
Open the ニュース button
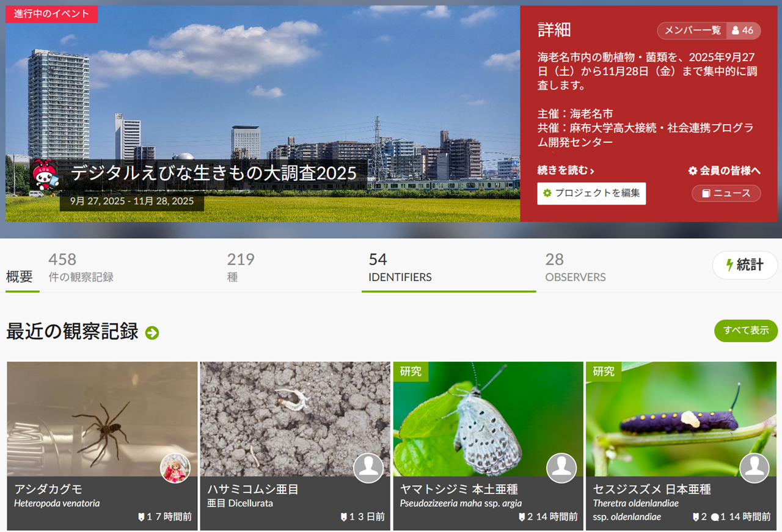726,194
